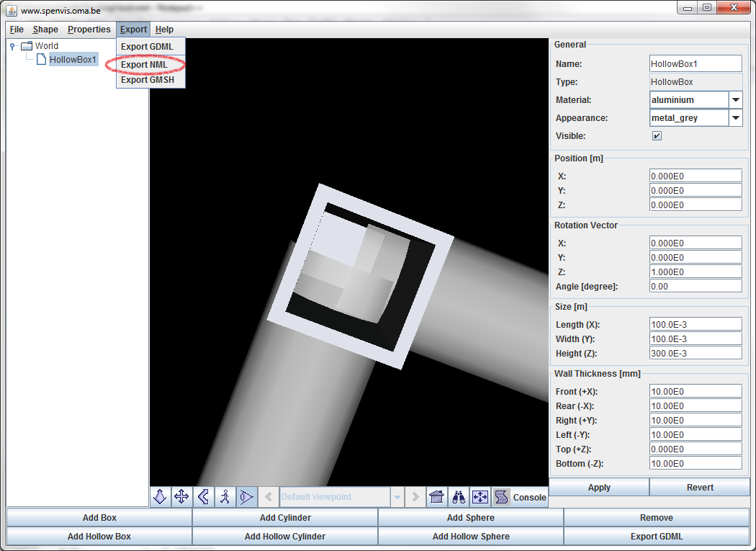
Task: Click the Remove button
Action: [x=656, y=518]
